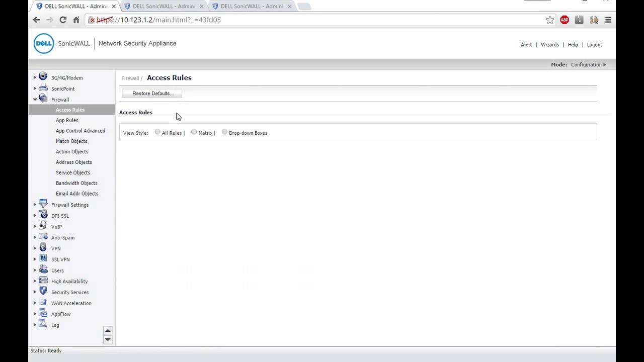Click the Anti-Spam envelope icon
Viewport: 644px width, 362px height.
click(43, 237)
